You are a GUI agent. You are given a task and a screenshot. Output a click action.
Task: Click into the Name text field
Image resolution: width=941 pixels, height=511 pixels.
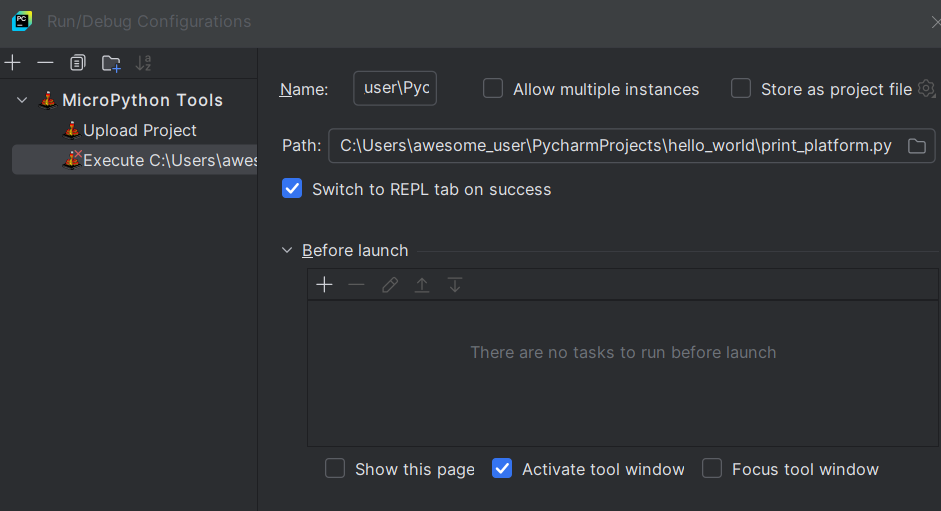tap(395, 88)
